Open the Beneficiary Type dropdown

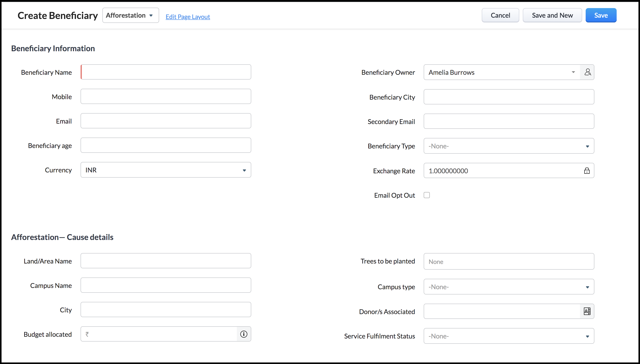pyautogui.click(x=509, y=146)
